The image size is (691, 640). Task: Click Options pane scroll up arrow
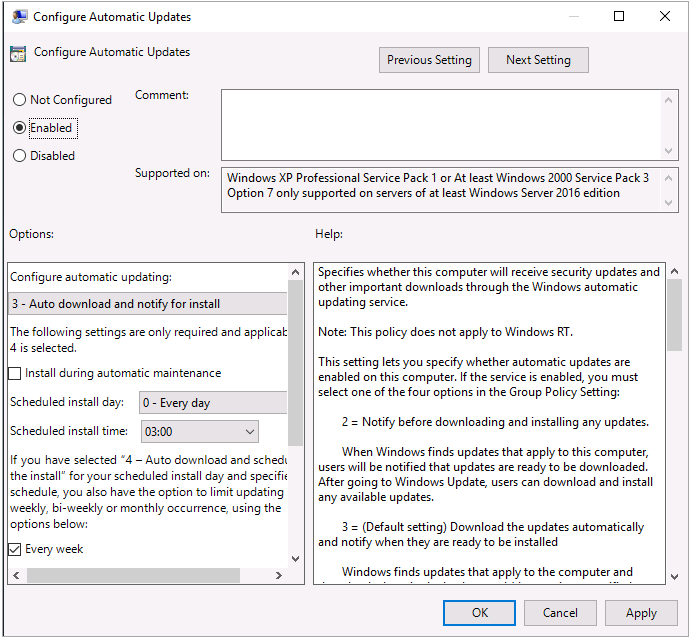(296, 272)
